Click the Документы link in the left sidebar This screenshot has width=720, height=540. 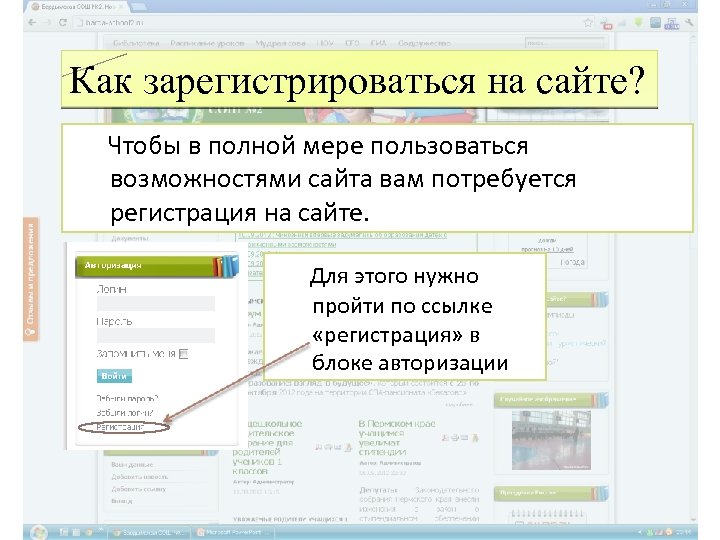click(130, 238)
